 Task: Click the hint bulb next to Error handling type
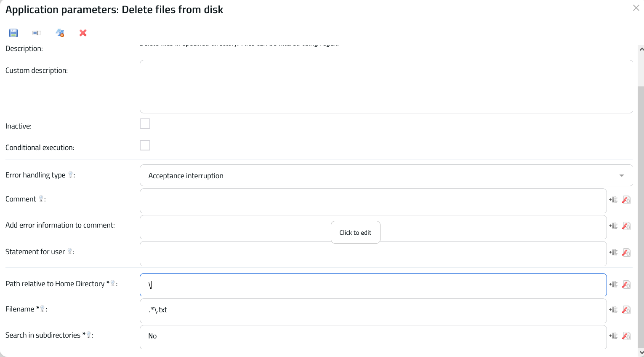tap(70, 174)
